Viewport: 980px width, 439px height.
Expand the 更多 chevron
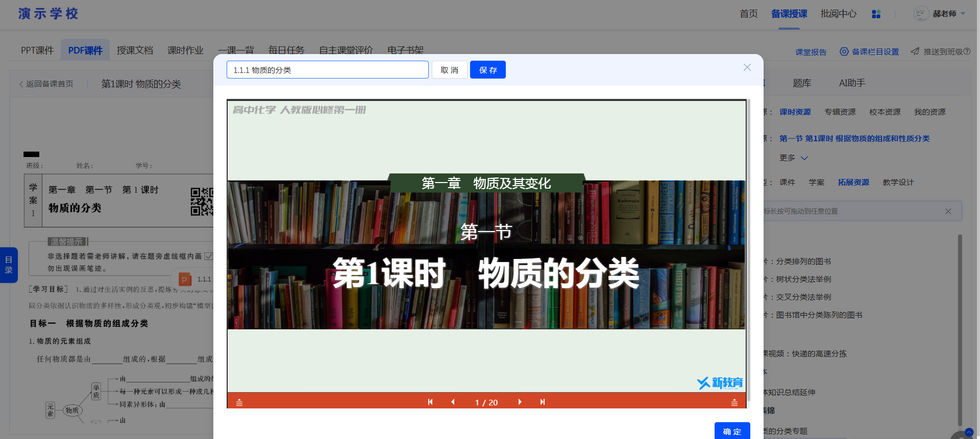coord(804,158)
